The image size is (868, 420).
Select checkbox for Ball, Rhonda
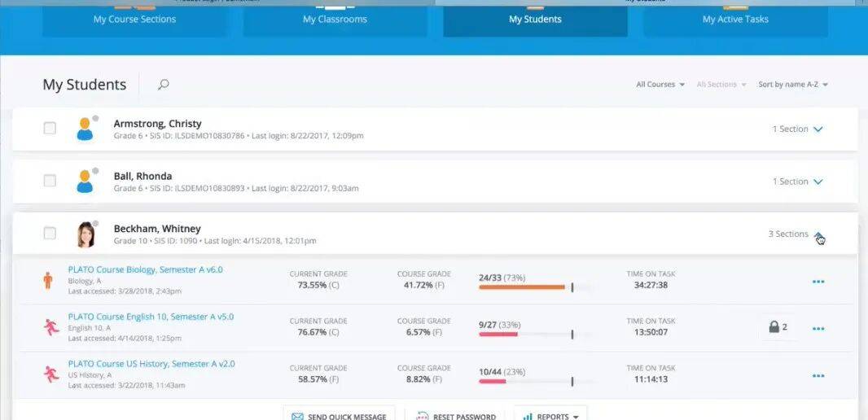click(x=50, y=181)
